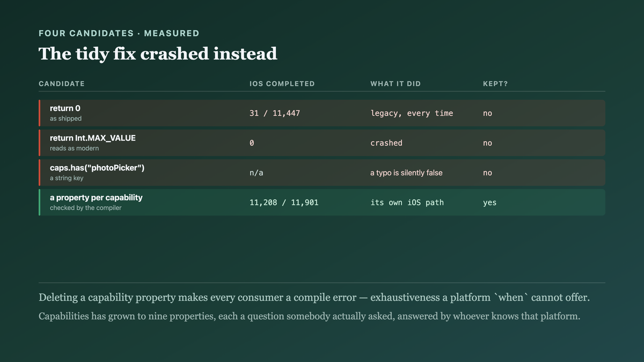Image resolution: width=644 pixels, height=362 pixels.
Task: Click 'yes' in the kept column
Action: pos(489,203)
